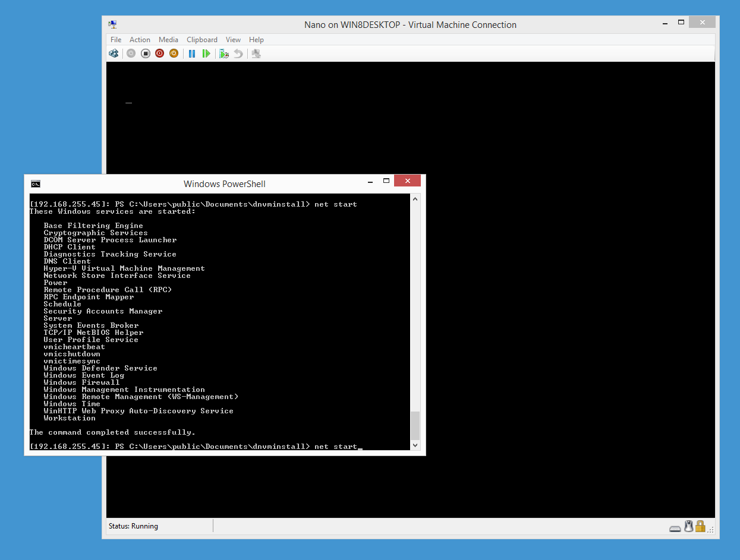Click 'User Profile Service' line
The width and height of the screenshot is (740, 560).
[x=91, y=340]
